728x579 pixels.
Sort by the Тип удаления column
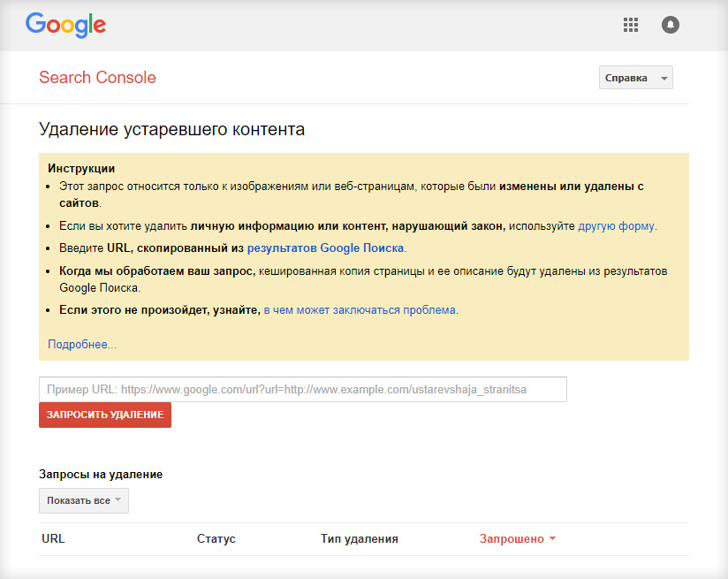[x=360, y=538]
